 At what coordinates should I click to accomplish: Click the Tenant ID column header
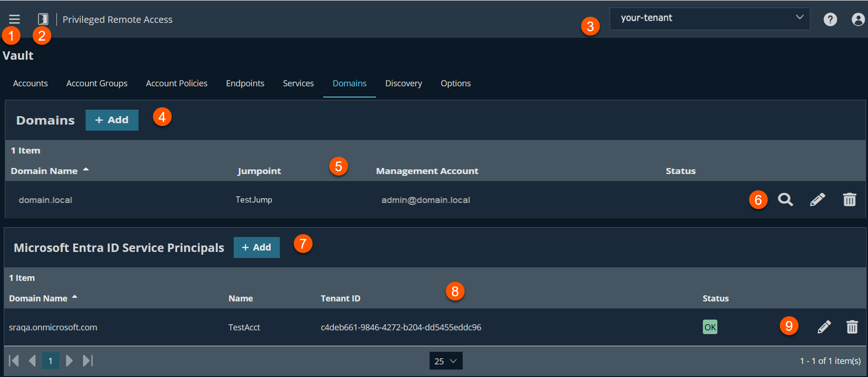pyautogui.click(x=340, y=299)
